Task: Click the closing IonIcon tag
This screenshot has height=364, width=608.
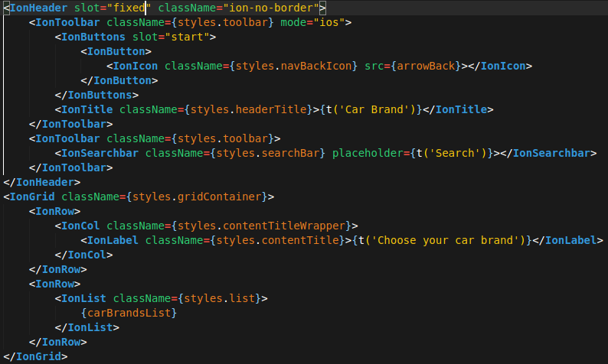Action: pyautogui.click(x=500, y=66)
